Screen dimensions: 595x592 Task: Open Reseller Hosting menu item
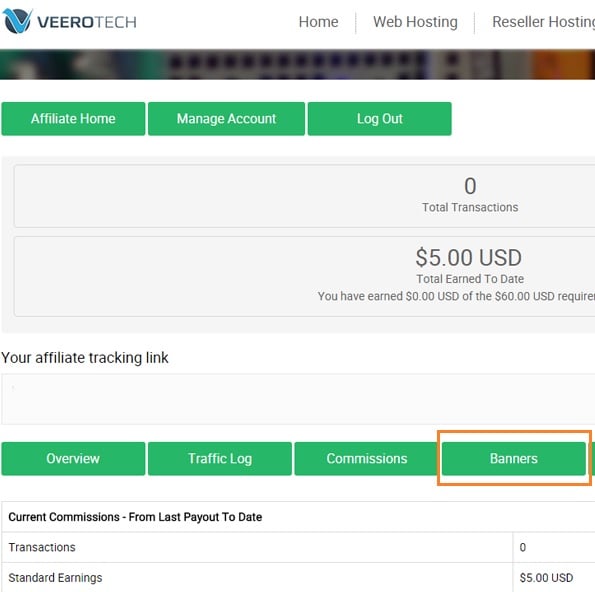point(543,22)
